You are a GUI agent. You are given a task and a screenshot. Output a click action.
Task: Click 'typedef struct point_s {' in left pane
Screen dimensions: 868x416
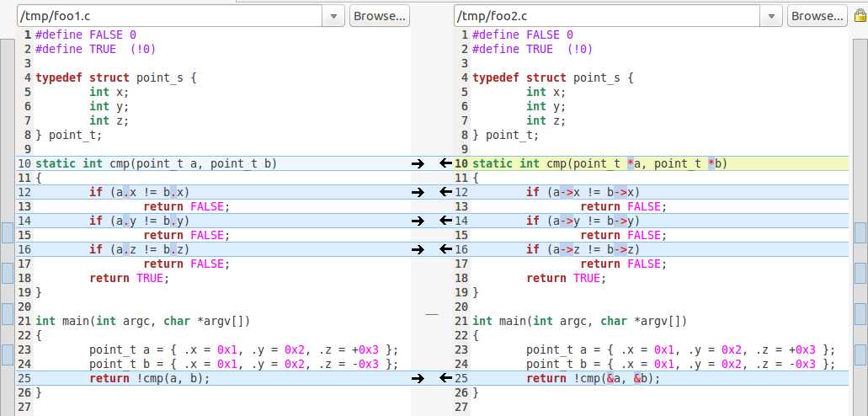[x=115, y=77]
